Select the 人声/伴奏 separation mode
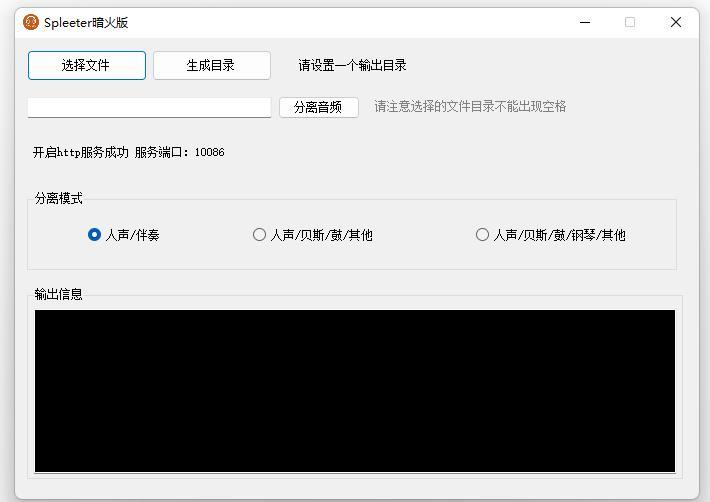Viewport: 710px width, 502px height. coord(124,234)
